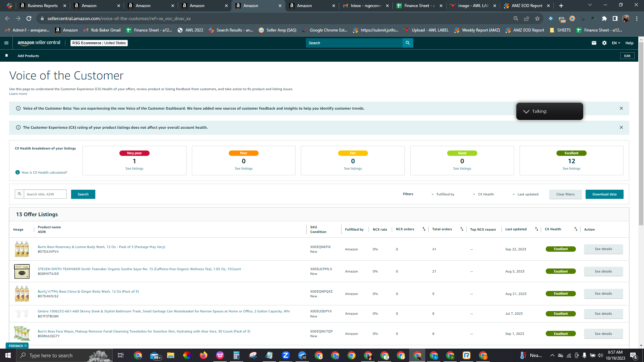Viewport: 644px width, 362px height.
Task: Click the Help link in header
Action: tap(629, 43)
